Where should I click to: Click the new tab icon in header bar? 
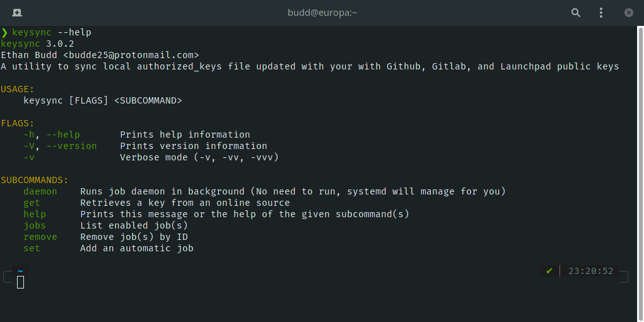coord(16,13)
